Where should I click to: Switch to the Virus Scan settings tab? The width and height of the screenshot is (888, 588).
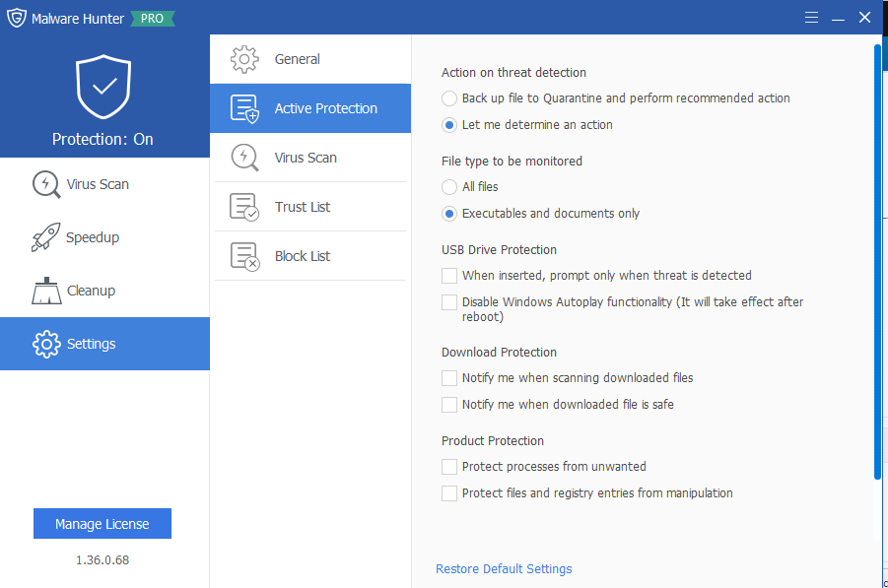tap(306, 158)
